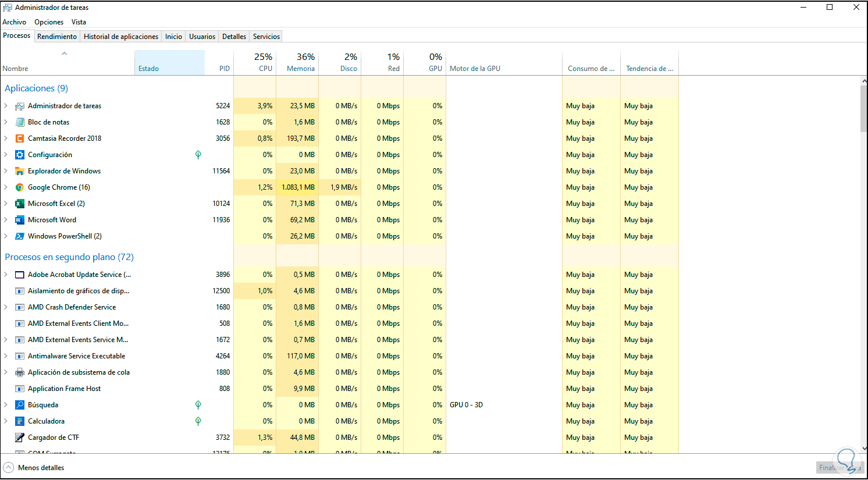Click the Explorador de Windows folder icon

pos(20,171)
